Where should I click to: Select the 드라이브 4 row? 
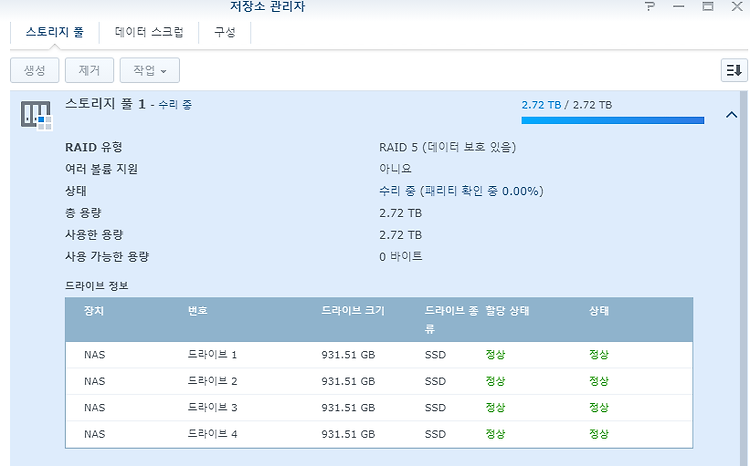click(x=379, y=434)
